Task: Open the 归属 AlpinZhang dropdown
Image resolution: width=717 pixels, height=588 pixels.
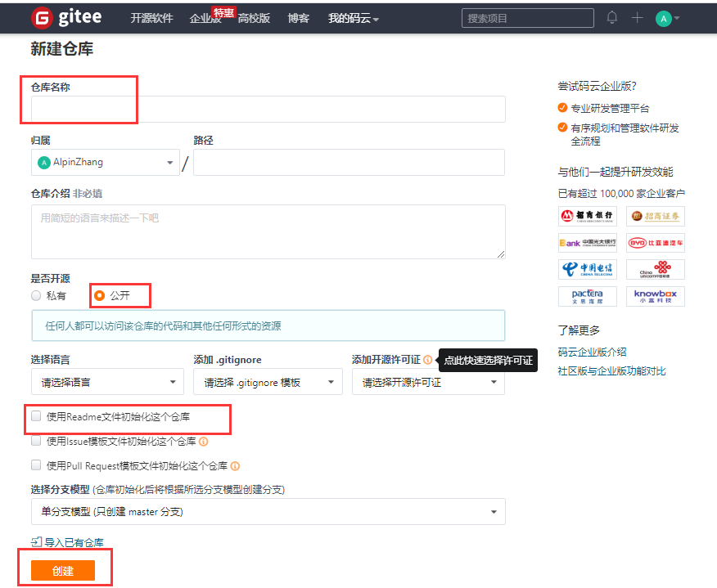Action: [x=105, y=163]
